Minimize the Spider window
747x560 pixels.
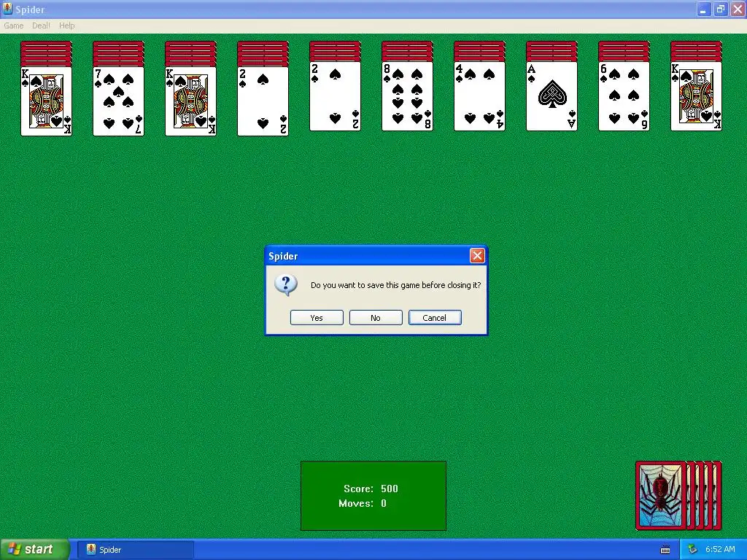pos(703,9)
